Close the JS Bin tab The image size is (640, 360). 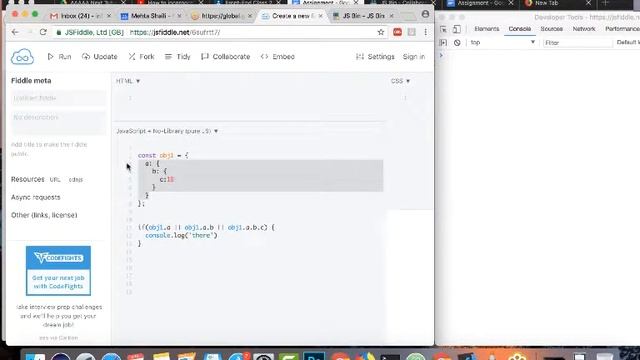(391, 16)
